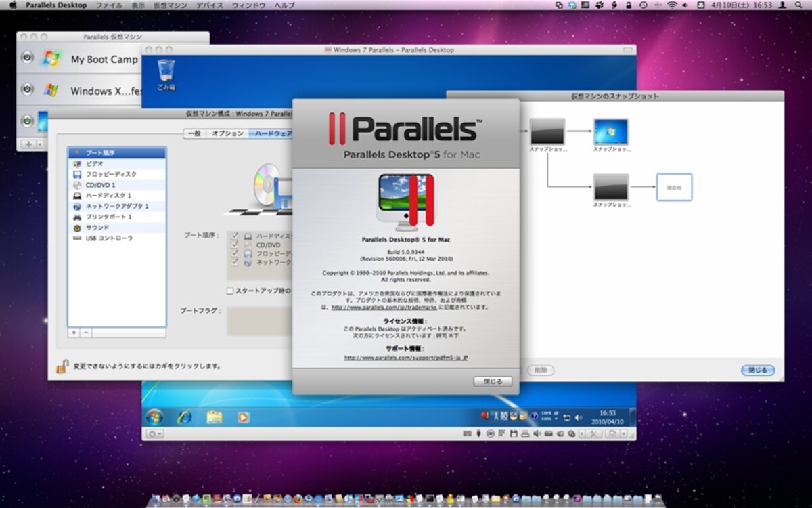Click the lock icon to prevent changes

tap(62, 366)
